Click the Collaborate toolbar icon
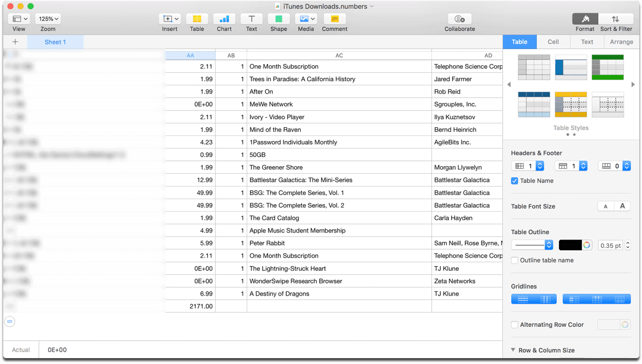This screenshot has width=642, height=364. pos(460,19)
